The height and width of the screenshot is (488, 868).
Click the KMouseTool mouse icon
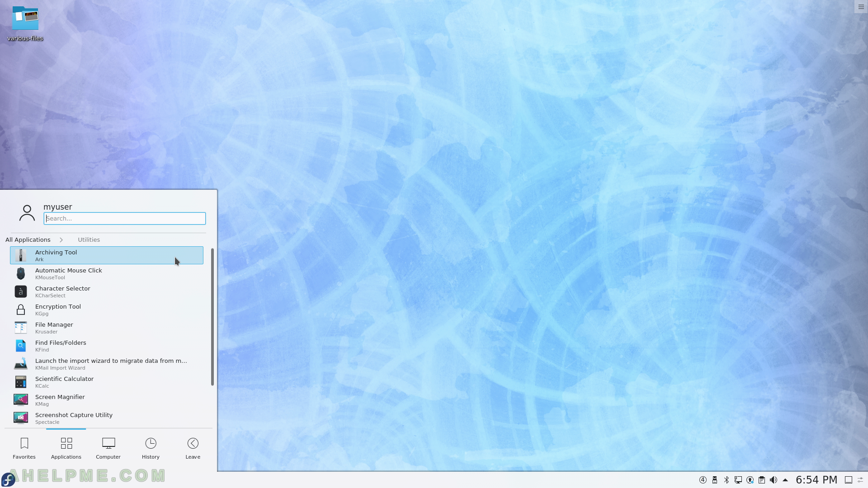[21, 273]
